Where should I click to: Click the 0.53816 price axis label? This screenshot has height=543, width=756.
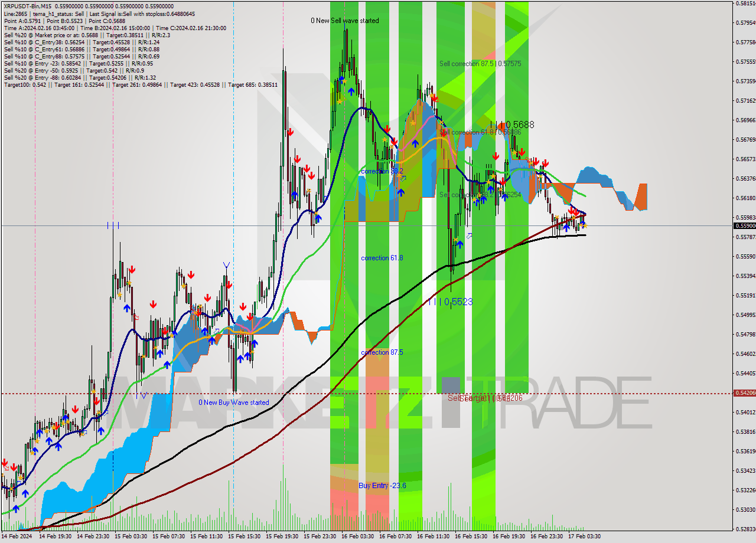746,431
